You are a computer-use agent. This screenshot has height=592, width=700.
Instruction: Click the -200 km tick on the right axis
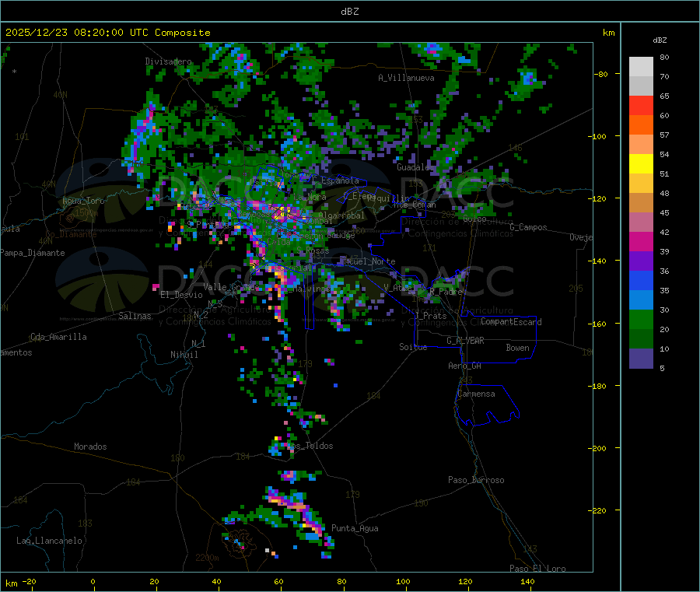(599, 448)
